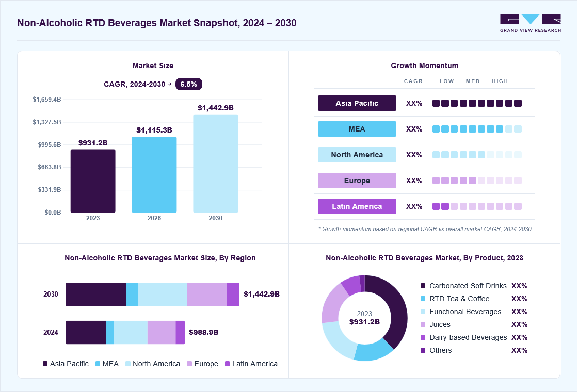Click the Europe momentum indicator bar
This screenshot has width=578, height=392.
coord(477,181)
